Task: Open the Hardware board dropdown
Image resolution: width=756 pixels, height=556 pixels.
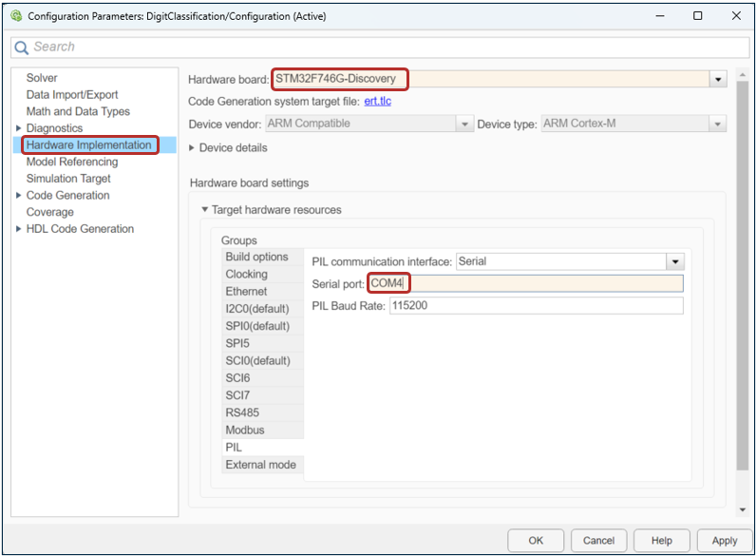Action: click(x=718, y=79)
